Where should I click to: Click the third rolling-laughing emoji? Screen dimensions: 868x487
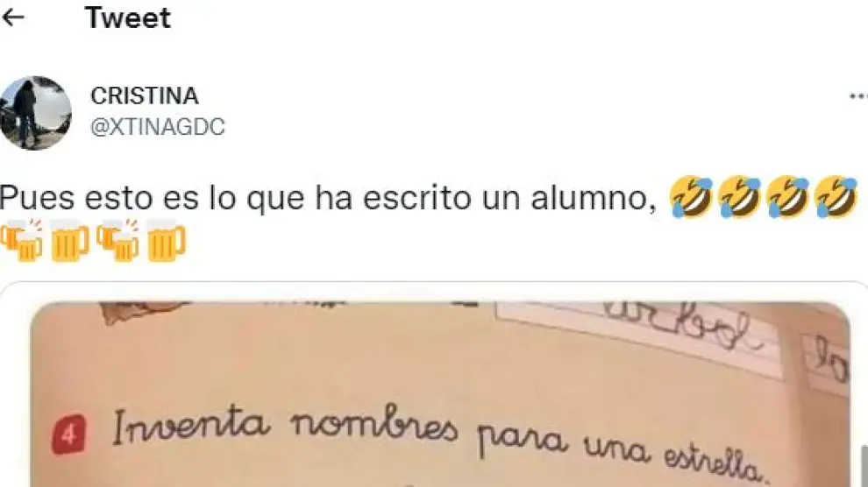coord(787,197)
